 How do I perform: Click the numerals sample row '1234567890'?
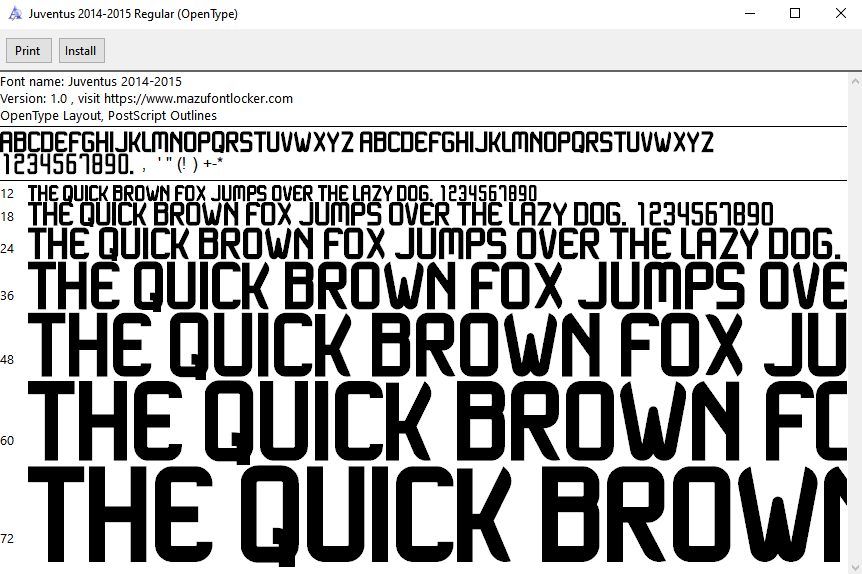67,165
